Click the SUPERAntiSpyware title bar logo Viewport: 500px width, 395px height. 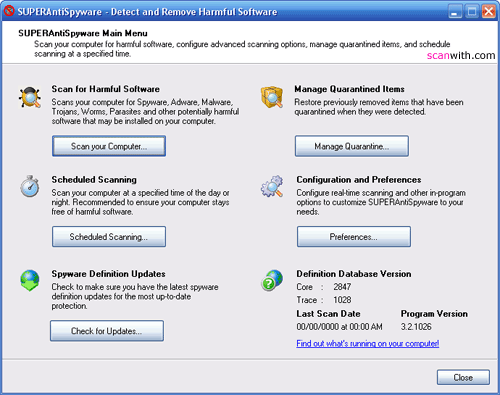9,11
